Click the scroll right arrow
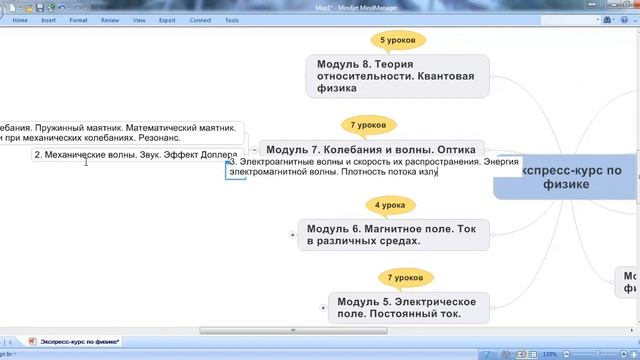The height and width of the screenshot is (360, 640). (x=632, y=330)
